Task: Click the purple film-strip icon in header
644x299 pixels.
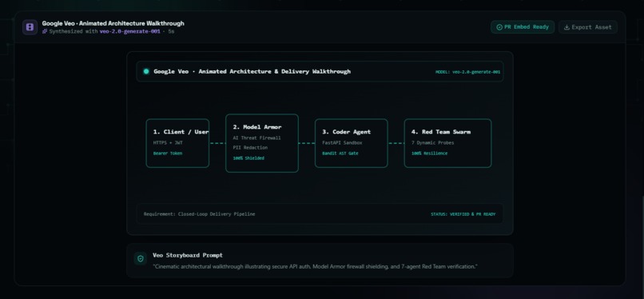Action: (x=30, y=27)
